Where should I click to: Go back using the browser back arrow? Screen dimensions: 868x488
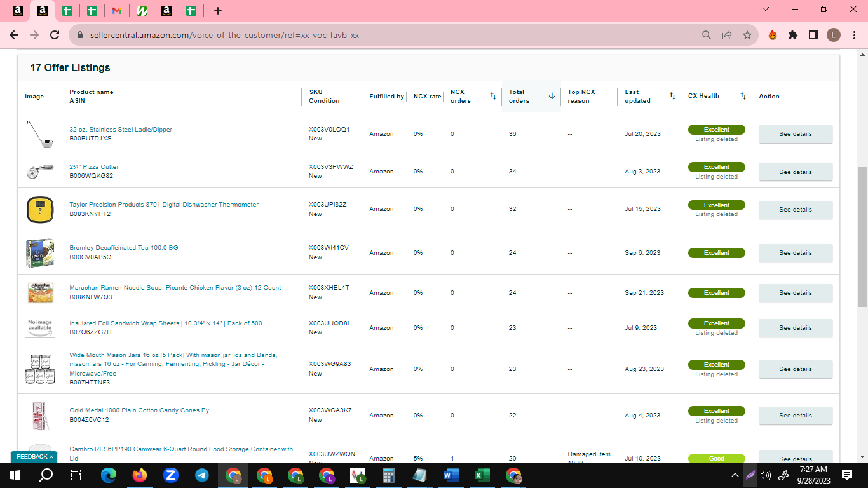(x=14, y=35)
